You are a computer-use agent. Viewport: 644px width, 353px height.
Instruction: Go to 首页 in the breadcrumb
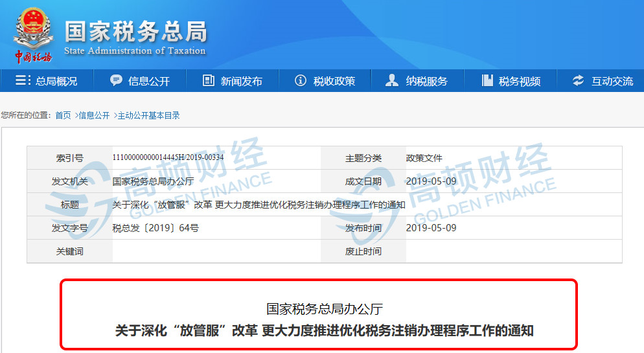63,115
